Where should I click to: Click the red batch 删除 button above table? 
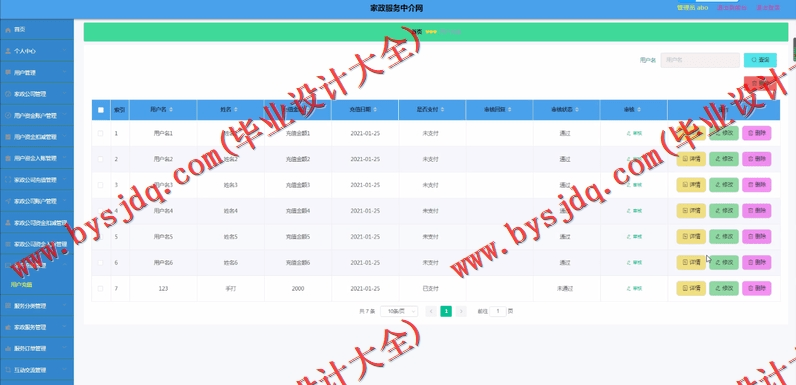click(760, 83)
